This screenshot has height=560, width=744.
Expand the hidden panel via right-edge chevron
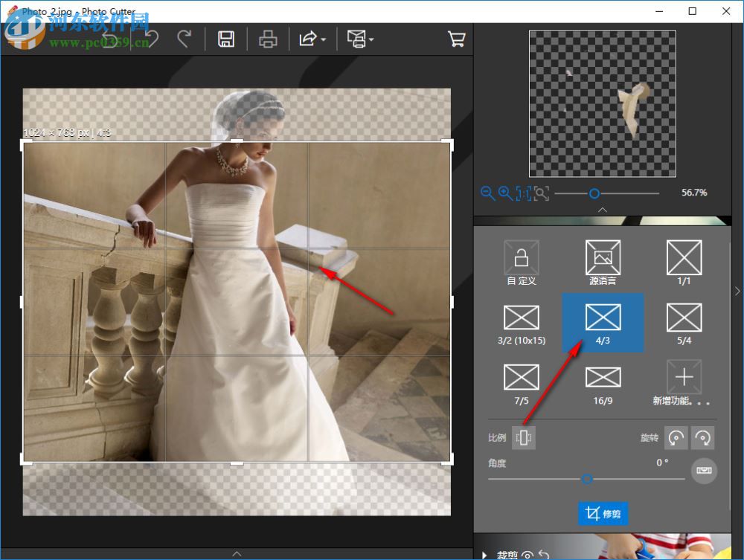coord(737,291)
